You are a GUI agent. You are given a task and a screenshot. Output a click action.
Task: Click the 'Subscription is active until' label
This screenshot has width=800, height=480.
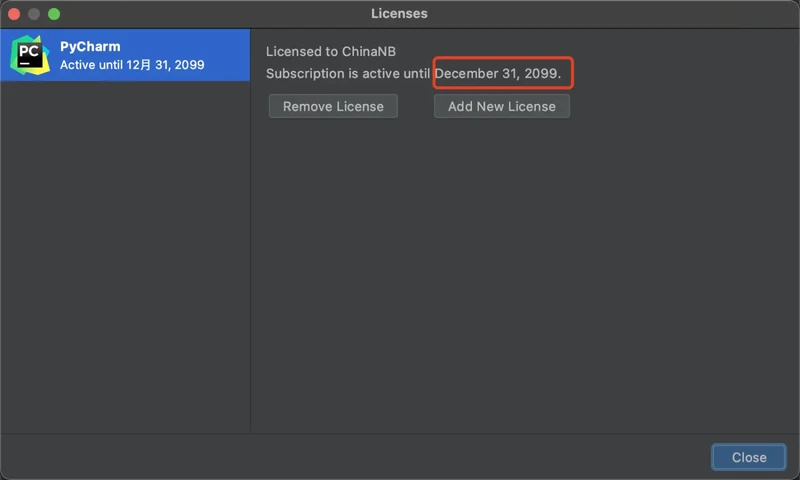pyautogui.click(x=347, y=73)
